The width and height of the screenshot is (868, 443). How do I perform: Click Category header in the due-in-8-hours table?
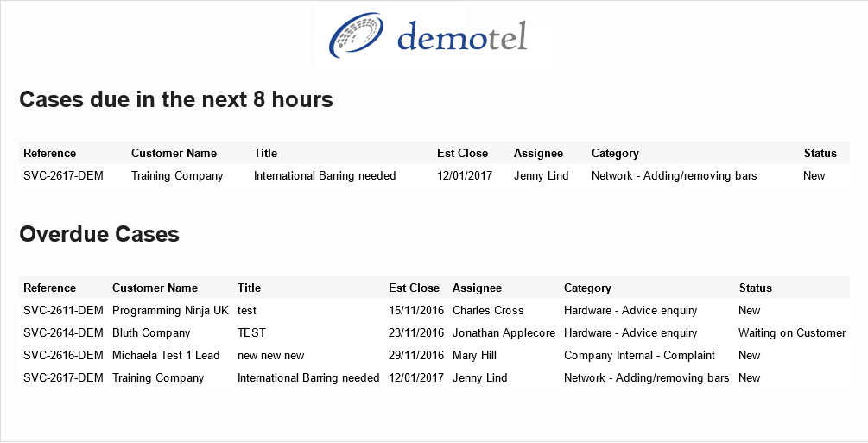coord(615,154)
